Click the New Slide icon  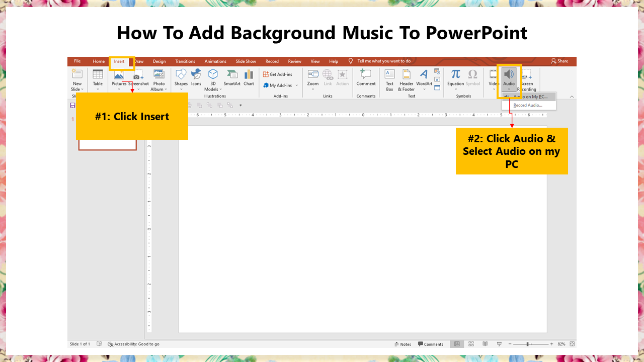tap(77, 74)
